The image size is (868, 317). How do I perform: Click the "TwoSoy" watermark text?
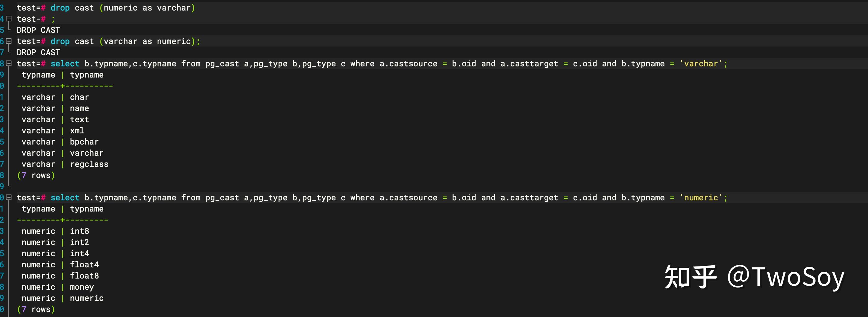coord(798,277)
